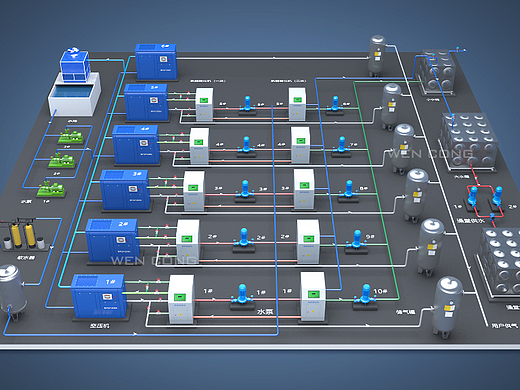Open left heat recovery cabinet 1#
This screenshot has height=390, width=520.
click(x=181, y=299)
